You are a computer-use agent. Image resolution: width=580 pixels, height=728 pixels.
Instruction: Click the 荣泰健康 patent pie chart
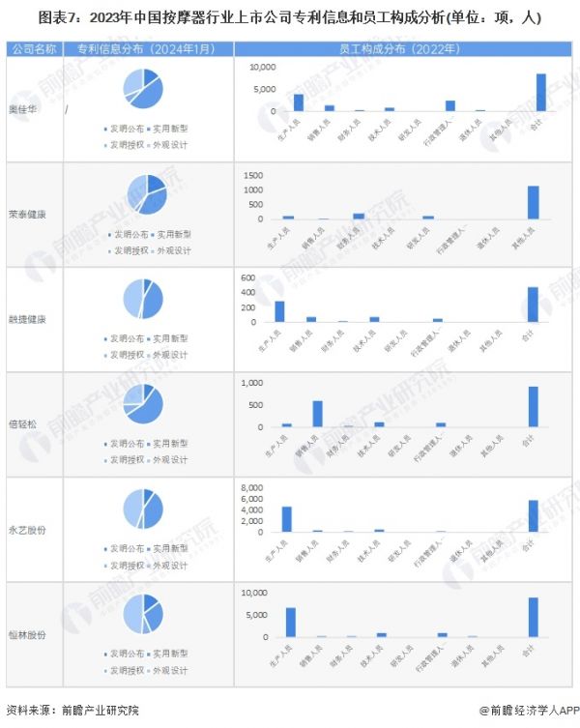146,193
